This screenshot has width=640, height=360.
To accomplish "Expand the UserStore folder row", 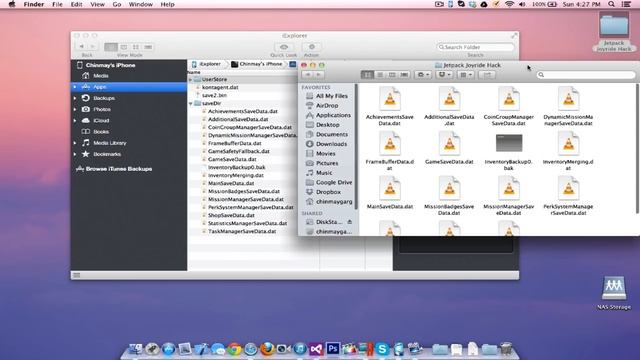I will tap(190, 80).
